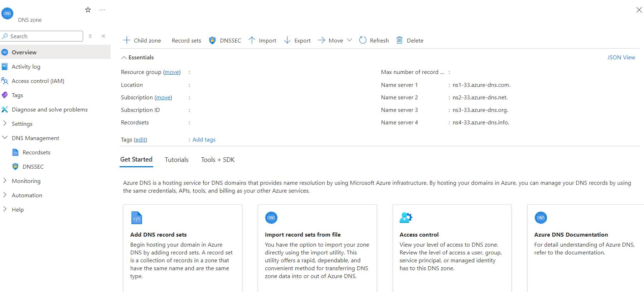Open Recordsets under DNS Management
Image resolution: width=644 pixels, height=292 pixels.
(37, 152)
